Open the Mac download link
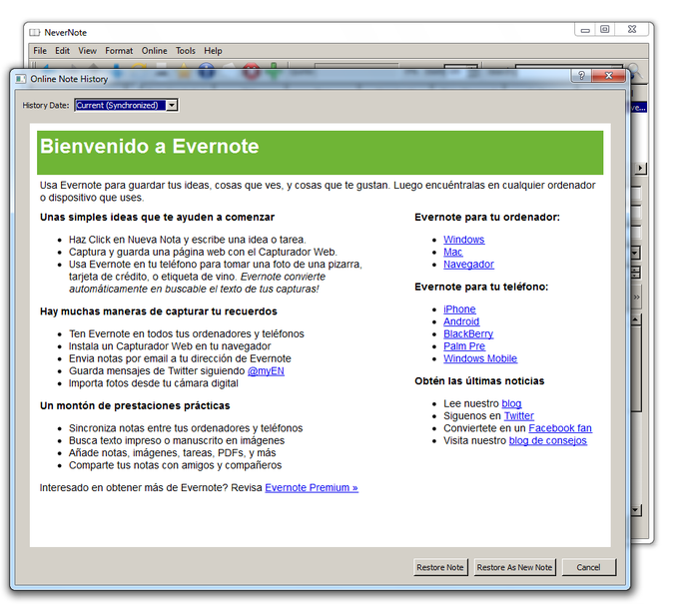Image resolution: width=679 pixels, height=616 pixels. click(x=453, y=252)
